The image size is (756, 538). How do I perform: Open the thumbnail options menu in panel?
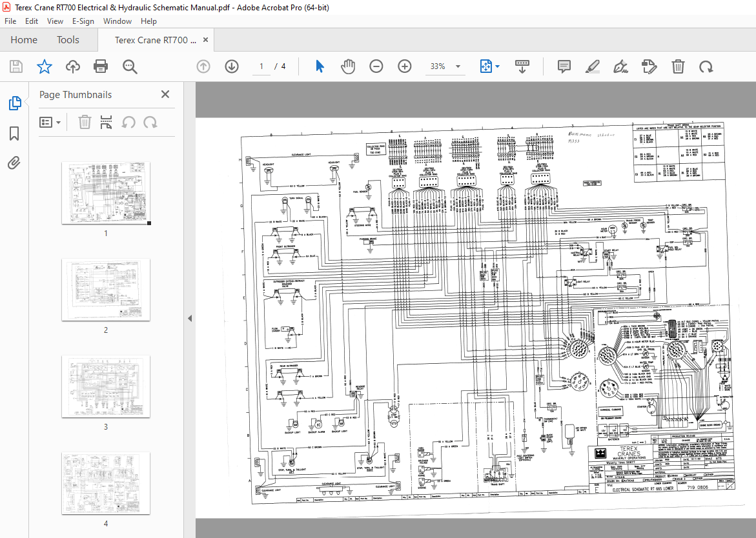[x=50, y=122]
